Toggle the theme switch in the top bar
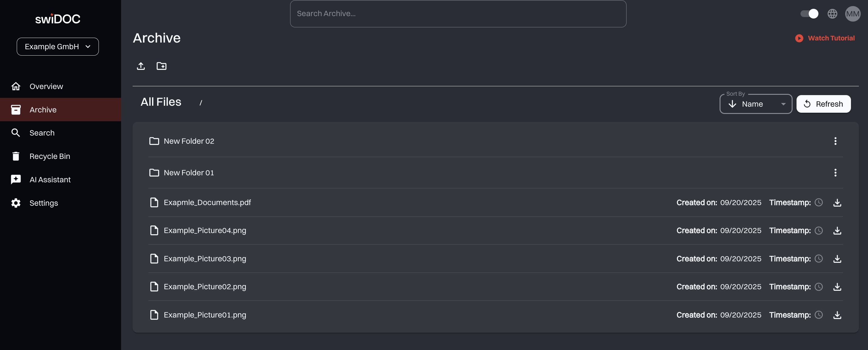 [809, 13]
